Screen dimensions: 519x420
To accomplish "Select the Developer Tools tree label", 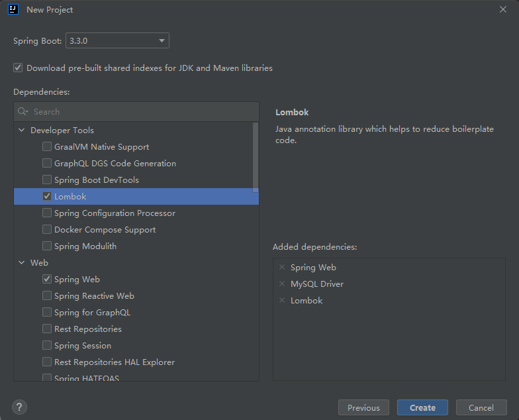I will point(62,130).
